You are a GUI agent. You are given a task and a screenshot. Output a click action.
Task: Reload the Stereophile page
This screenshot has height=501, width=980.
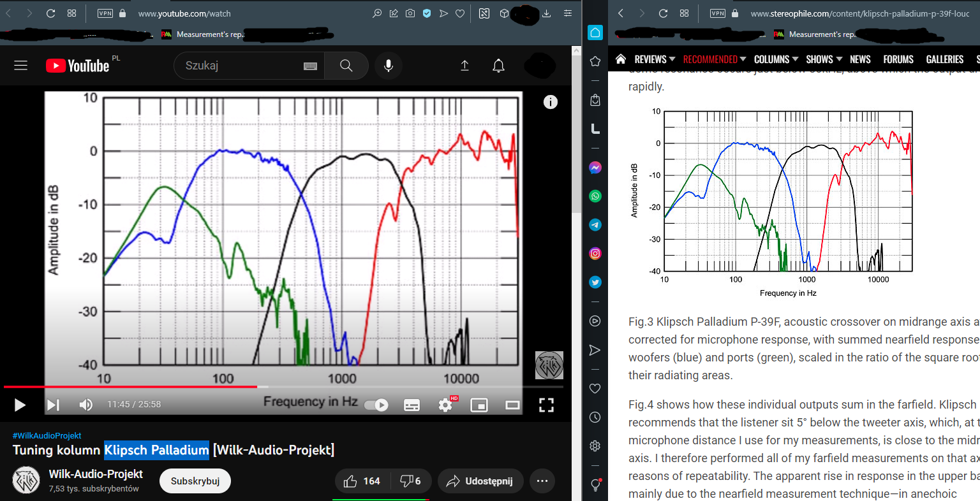click(664, 13)
